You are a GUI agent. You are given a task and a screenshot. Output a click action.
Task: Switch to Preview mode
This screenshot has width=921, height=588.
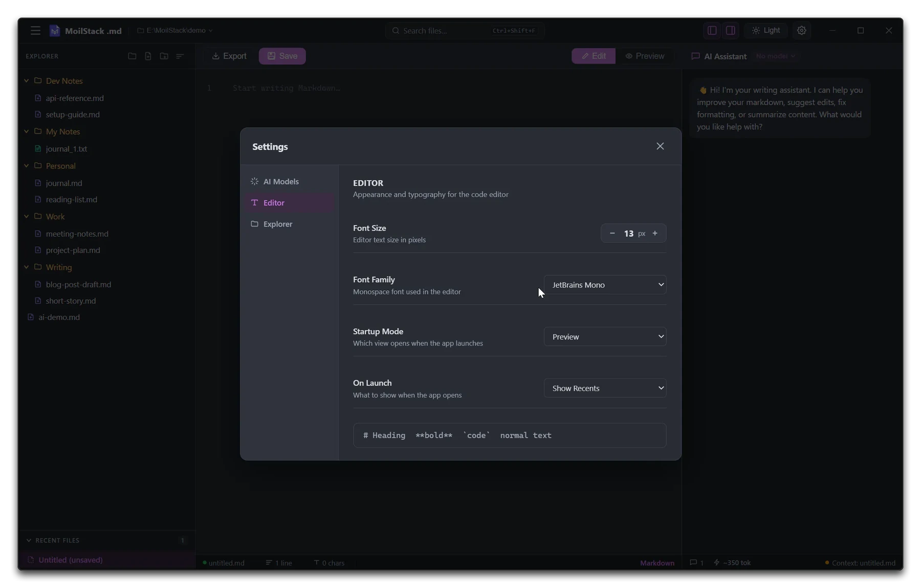[645, 56]
